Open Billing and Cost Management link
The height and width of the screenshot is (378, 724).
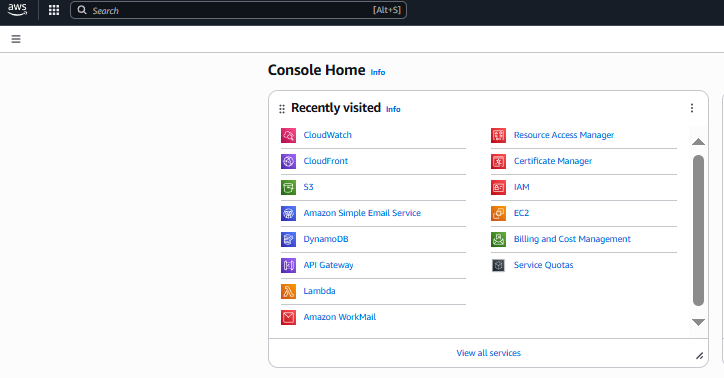point(572,239)
